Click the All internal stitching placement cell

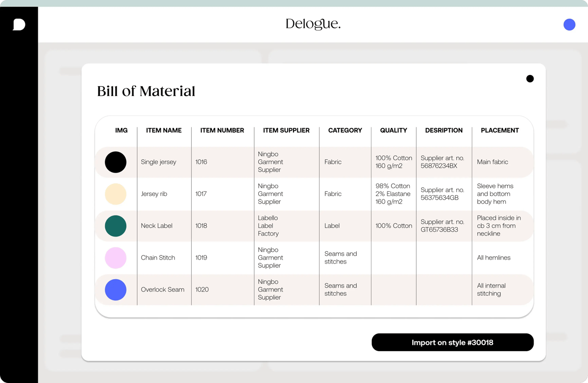point(491,289)
